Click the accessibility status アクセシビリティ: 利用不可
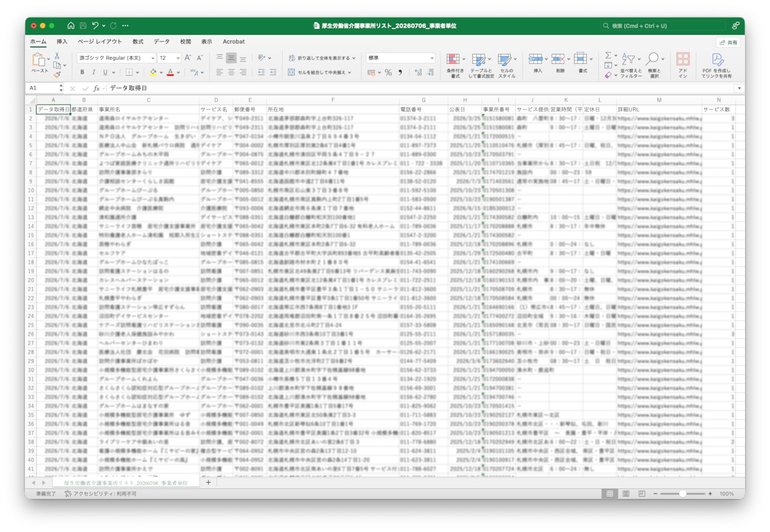This screenshot has width=770, height=532. (100, 494)
